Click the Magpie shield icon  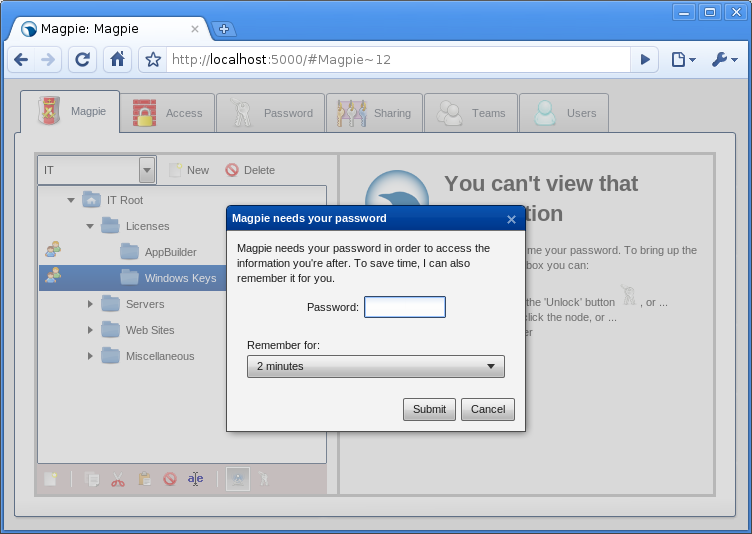coord(49,110)
